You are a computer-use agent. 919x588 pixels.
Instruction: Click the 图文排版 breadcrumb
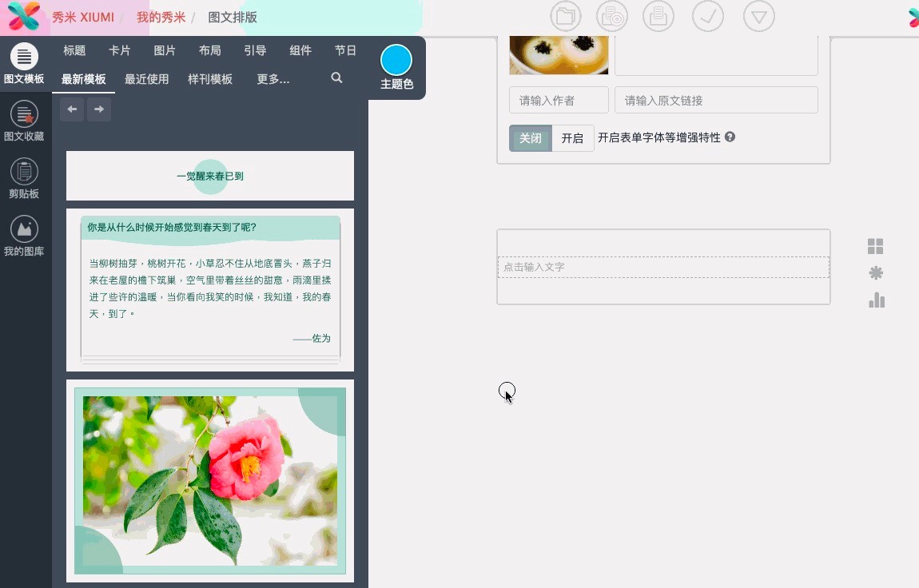point(233,17)
